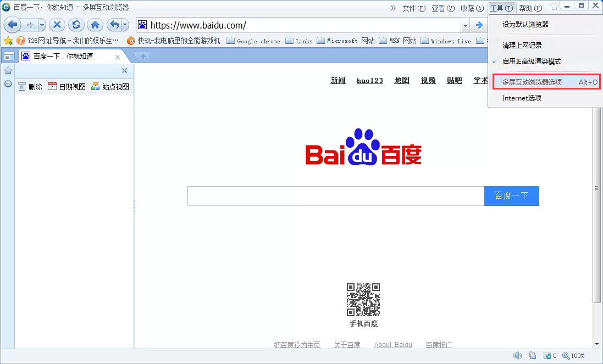Click the popup blocker icon showing 0

click(550, 356)
